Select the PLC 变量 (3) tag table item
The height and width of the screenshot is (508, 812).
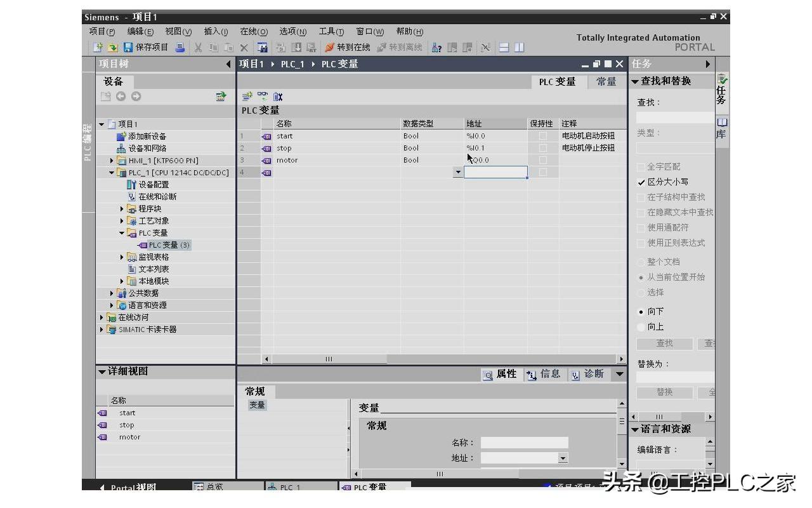point(164,245)
